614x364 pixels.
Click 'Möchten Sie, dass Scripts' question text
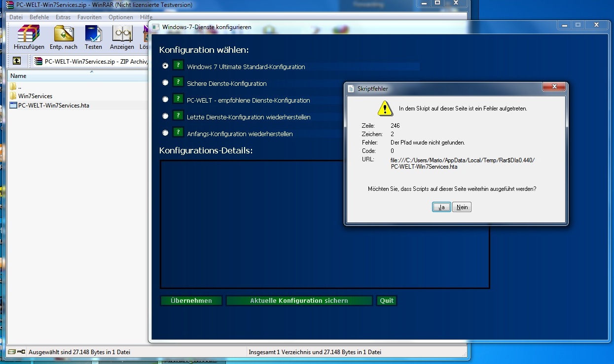point(452,189)
